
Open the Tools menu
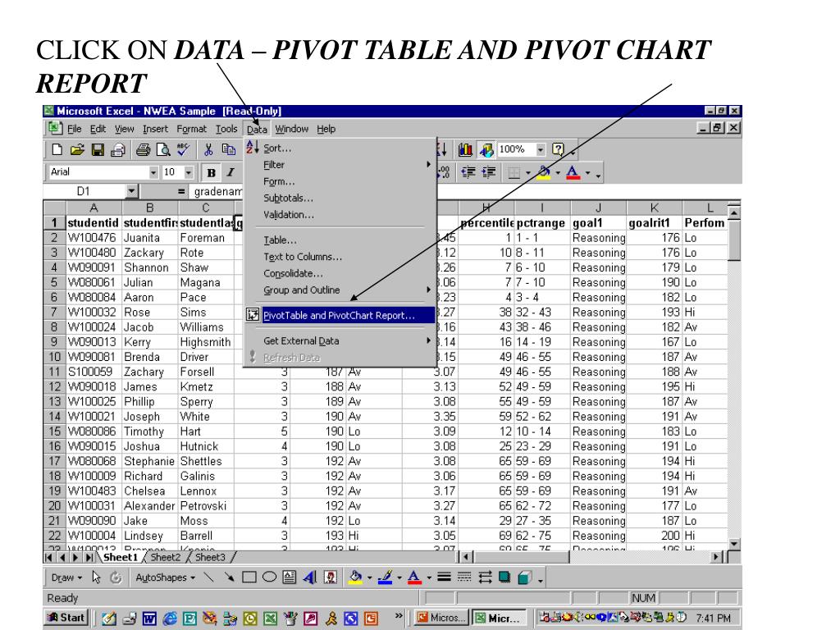point(226,129)
